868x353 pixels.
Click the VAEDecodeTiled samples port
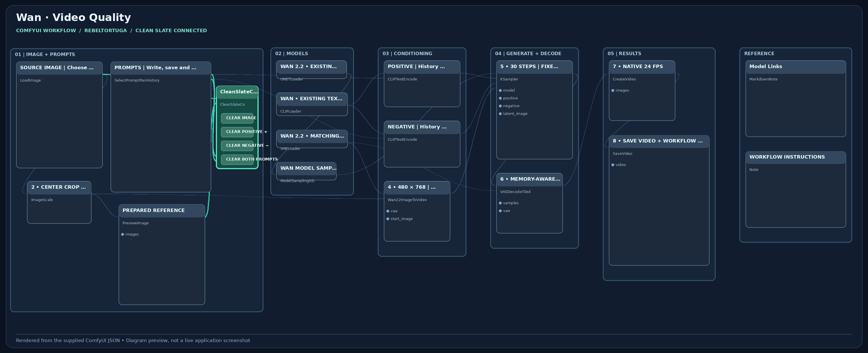point(500,203)
